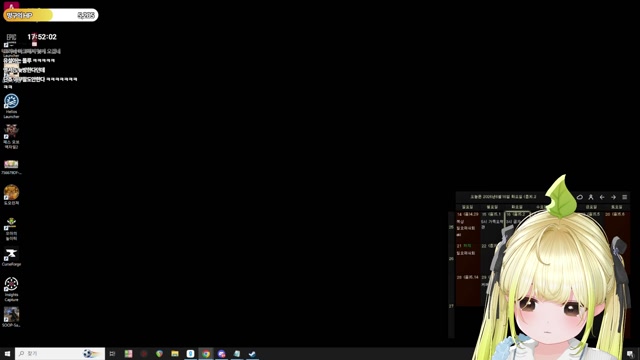Click the yellow HP progress bar overlay
Screen dimensions: 640x360
click(x=51, y=15)
